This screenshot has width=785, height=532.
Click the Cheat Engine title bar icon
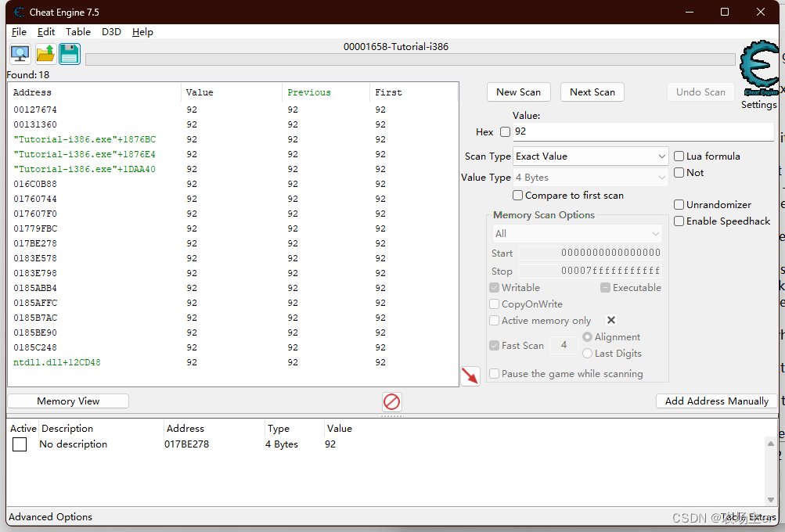coord(19,12)
